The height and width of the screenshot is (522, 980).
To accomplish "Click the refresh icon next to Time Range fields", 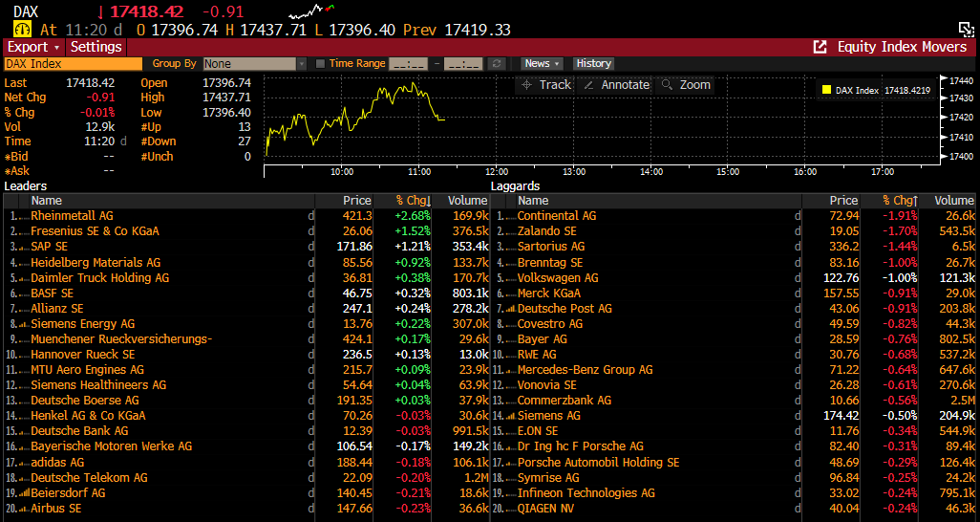I will [x=497, y=64].
